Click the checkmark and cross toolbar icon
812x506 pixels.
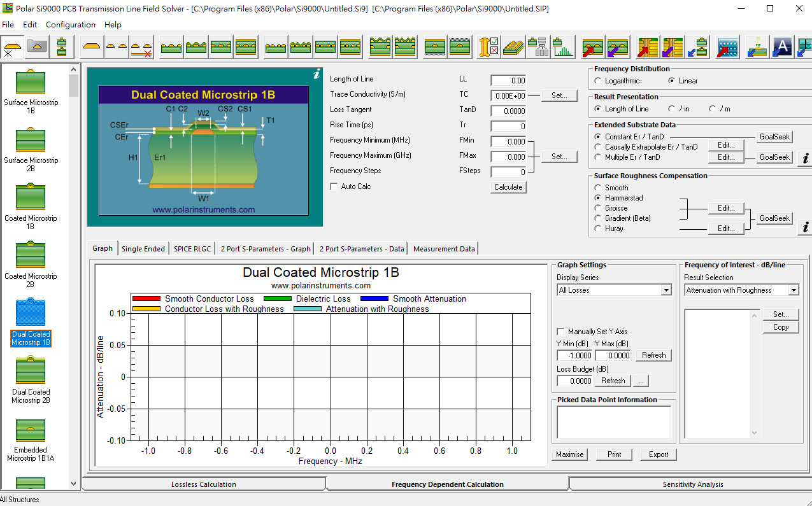point(489,47)
